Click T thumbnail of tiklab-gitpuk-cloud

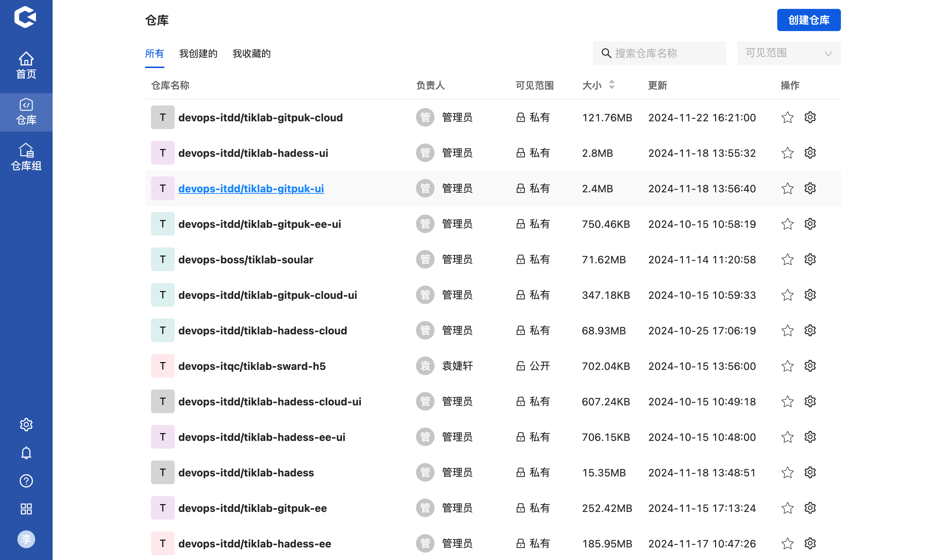[162, 117]
